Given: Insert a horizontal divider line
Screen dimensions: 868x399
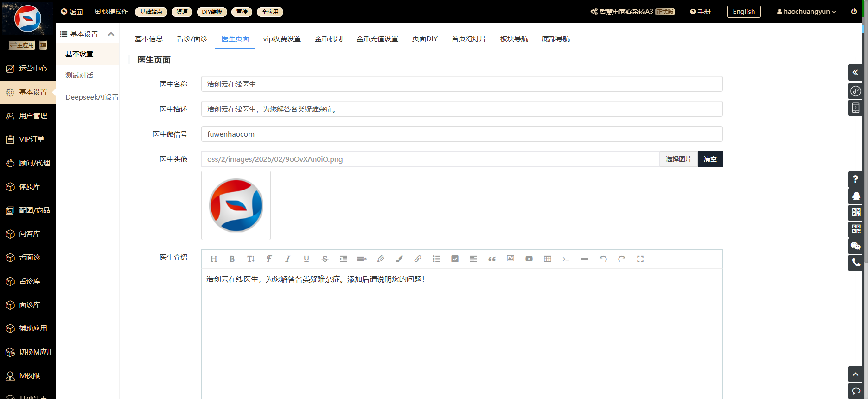Looking at the screenshot, I should [585, 259].
